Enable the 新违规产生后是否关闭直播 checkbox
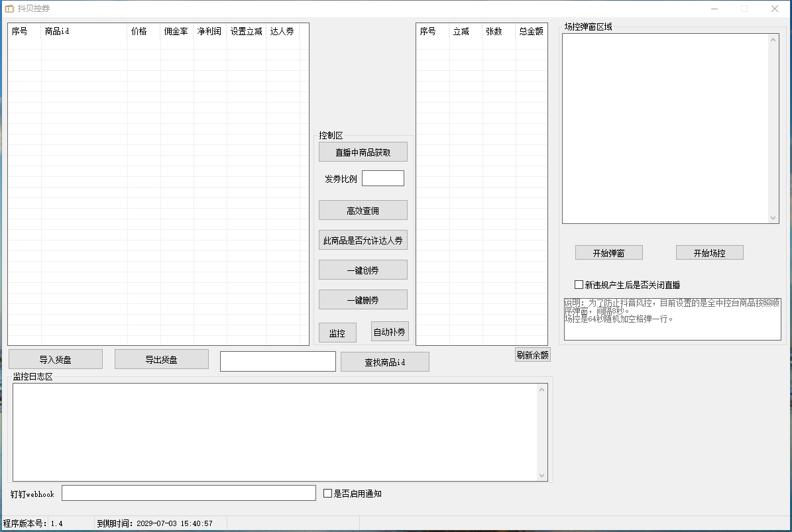The width and height of the screenshot is (792, 532). tap(579, 285)
